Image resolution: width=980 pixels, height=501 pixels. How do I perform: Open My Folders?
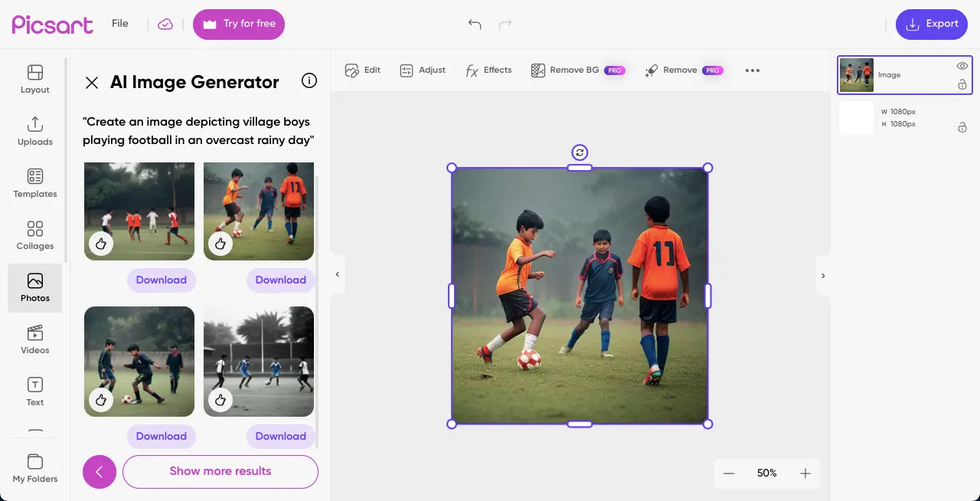pos(35,469)
